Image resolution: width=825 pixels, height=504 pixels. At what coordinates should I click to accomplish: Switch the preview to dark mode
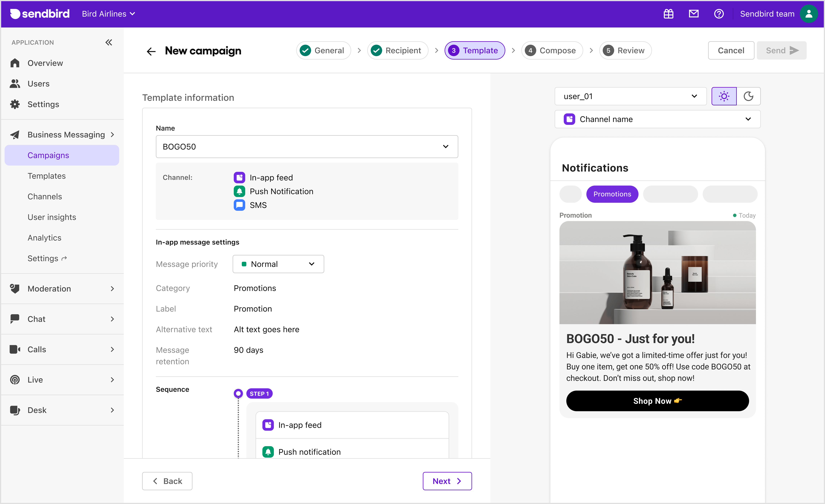(749, 96)
